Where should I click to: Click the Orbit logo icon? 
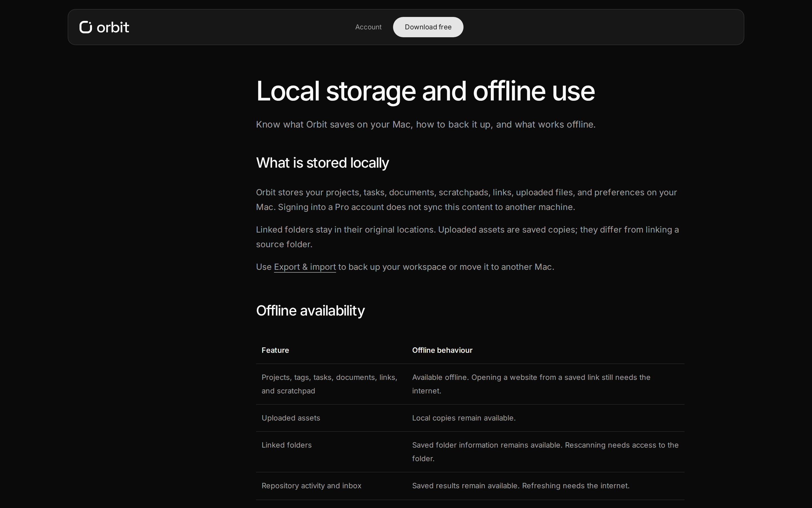coord(85,27)
